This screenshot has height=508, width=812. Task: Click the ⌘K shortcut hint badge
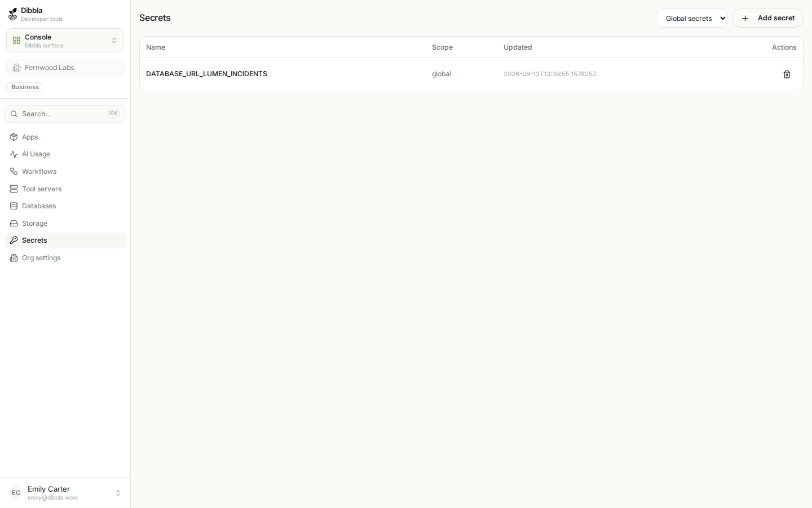pyautogui.click(x=113, y=113)
